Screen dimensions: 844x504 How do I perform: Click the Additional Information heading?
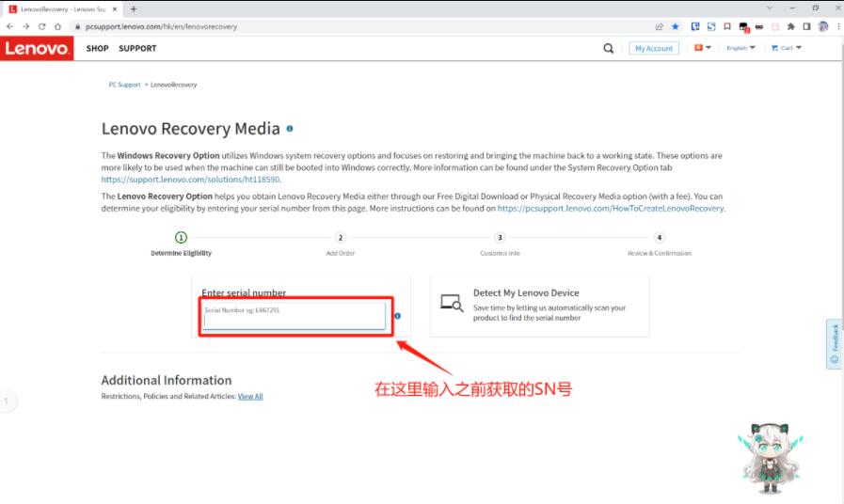[x=167, y=380]
